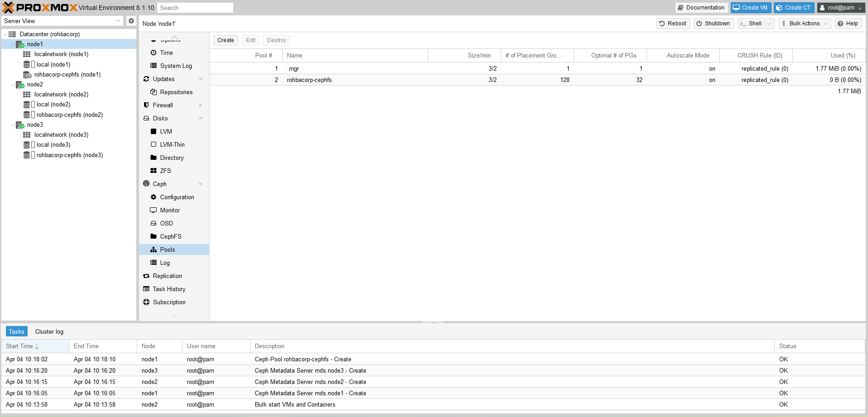Click the Datacenter server icon
Image resolution: width=868 pixels, height=417 pixels.
click(12, 34)
